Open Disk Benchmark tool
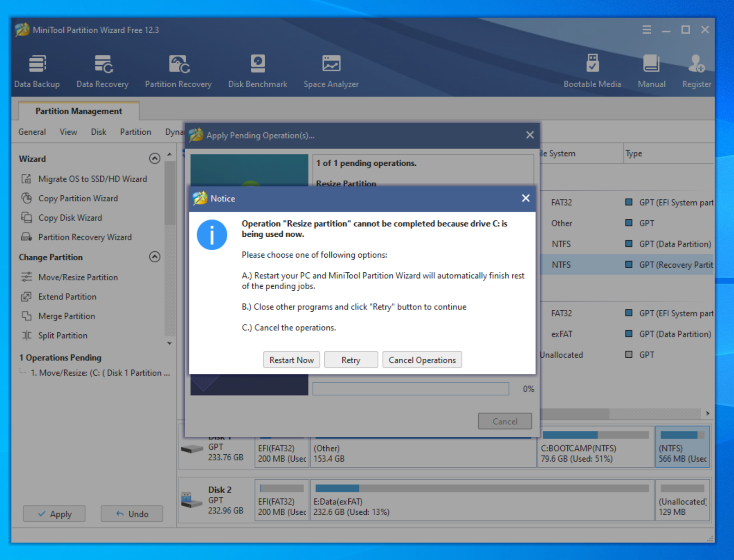Image resolution: width=734 pixels, height=560 pixels. tap(258, 71)
